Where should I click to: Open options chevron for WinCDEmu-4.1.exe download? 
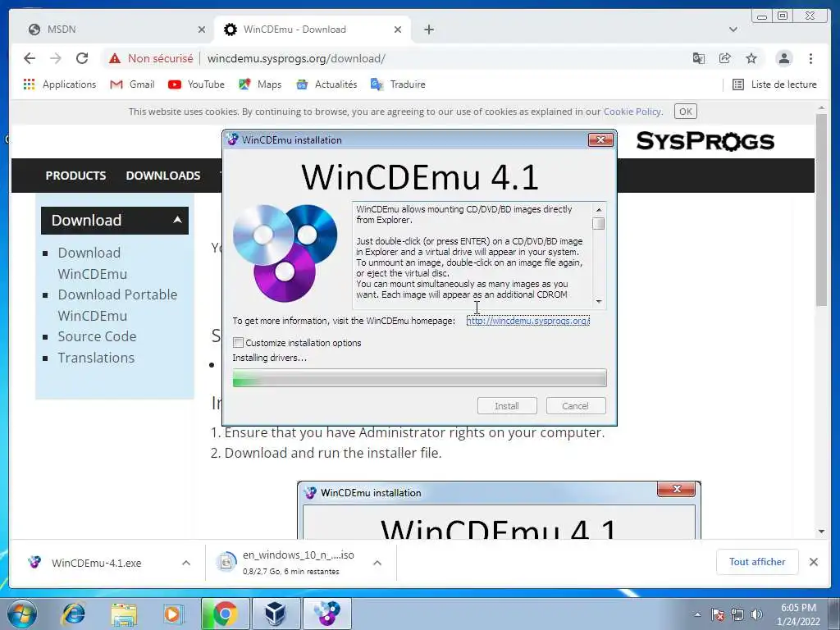click(186, 563)
